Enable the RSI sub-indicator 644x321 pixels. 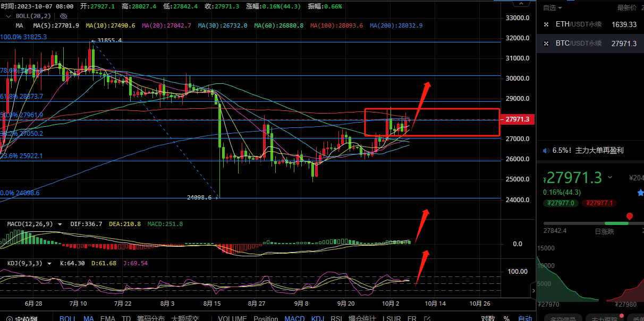tap(336, 319)
